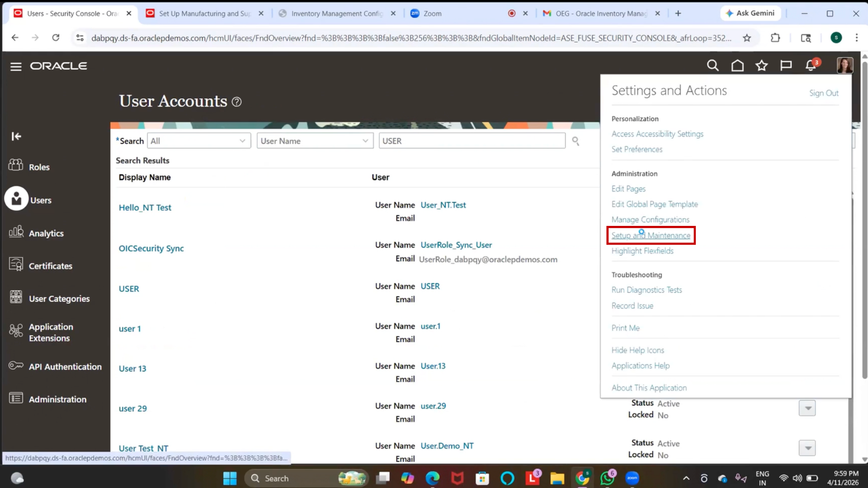Collapse the left sidebar arrow icon
The image size is (868, 488).
[x=16, y=136]
